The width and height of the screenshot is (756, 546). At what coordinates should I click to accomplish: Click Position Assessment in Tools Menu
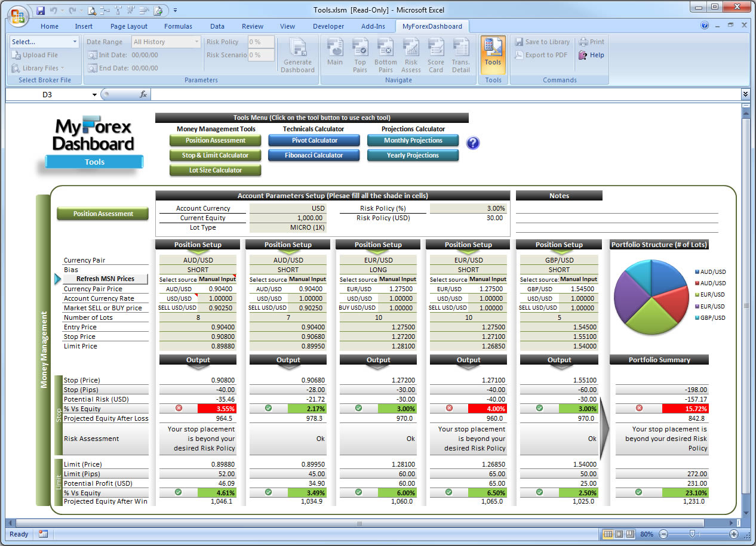pyautogui.click(x=216, y=141)
